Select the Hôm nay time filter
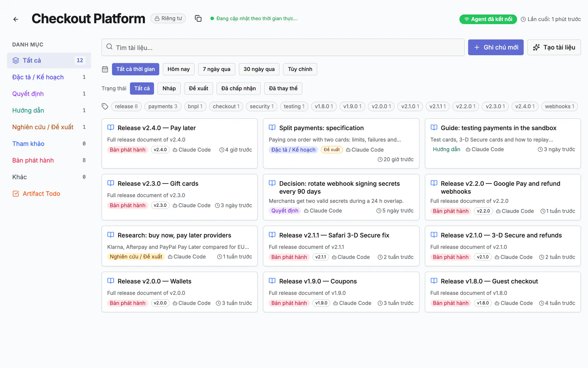 click(x=178, y=69)
